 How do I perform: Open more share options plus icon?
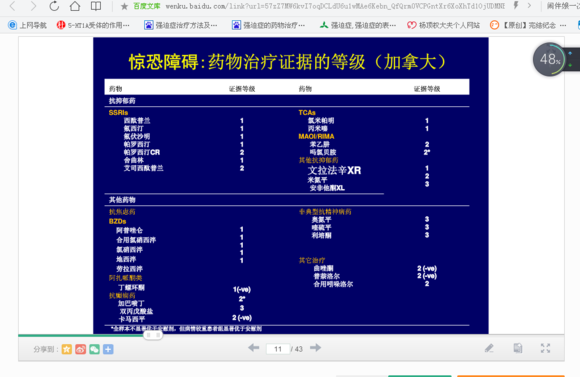(x=108, y=349)
